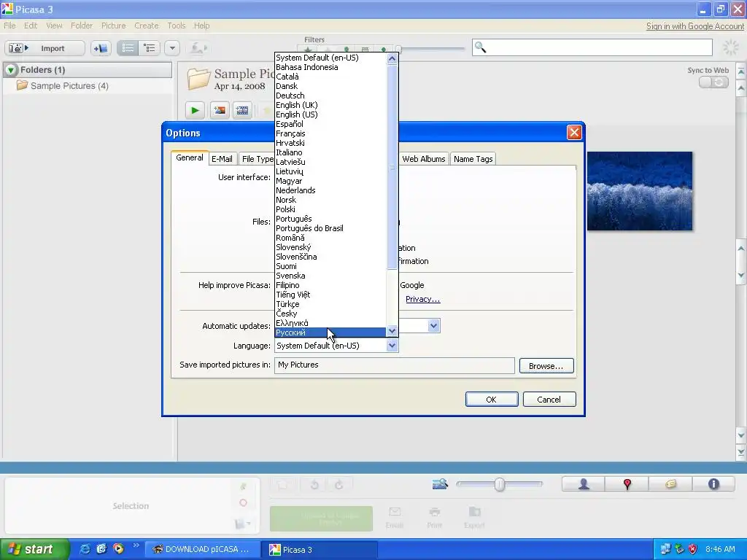This screenshot has height=560, width=747.
Task: Choose English (UK) language entry
Action: click(330, 105)
